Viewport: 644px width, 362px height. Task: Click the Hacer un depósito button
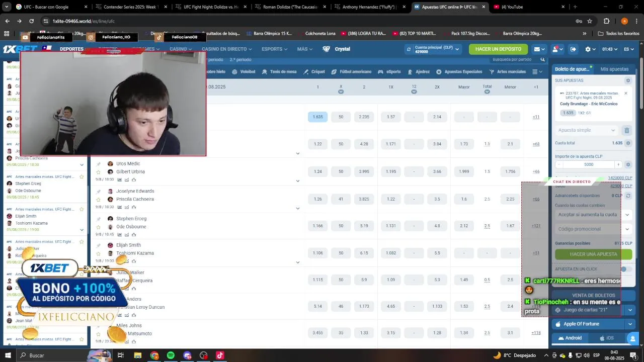[498, 49]
